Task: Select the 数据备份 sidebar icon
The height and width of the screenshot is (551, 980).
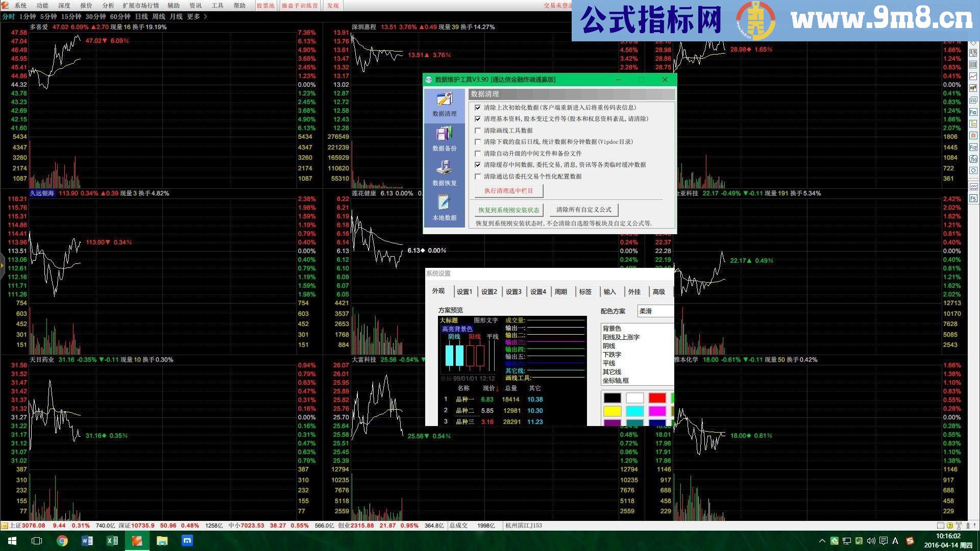Action: click(x=444, y=138)
